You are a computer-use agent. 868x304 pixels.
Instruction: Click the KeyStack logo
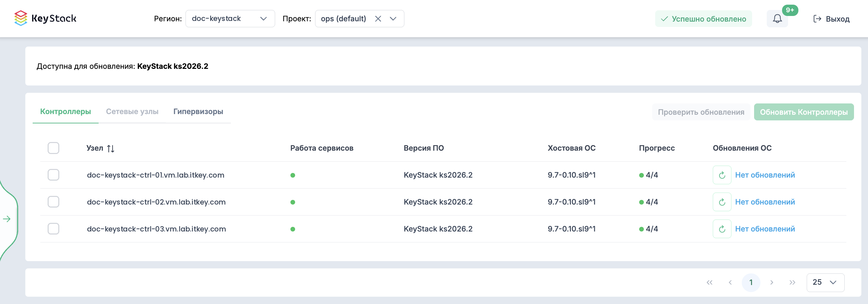point(45,18)
